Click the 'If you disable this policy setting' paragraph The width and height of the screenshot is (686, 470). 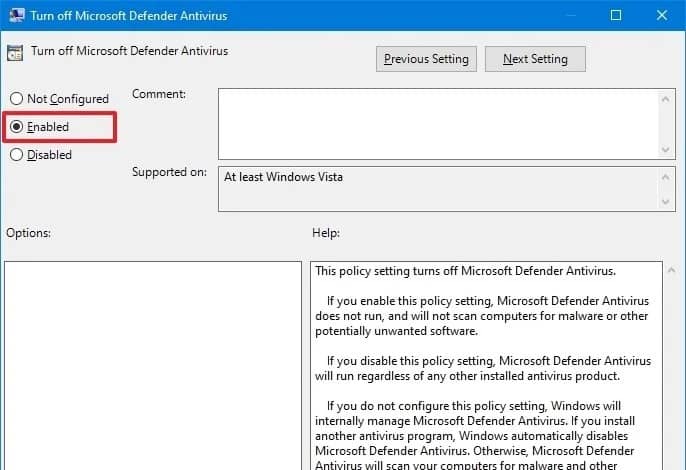click(483, 368)
